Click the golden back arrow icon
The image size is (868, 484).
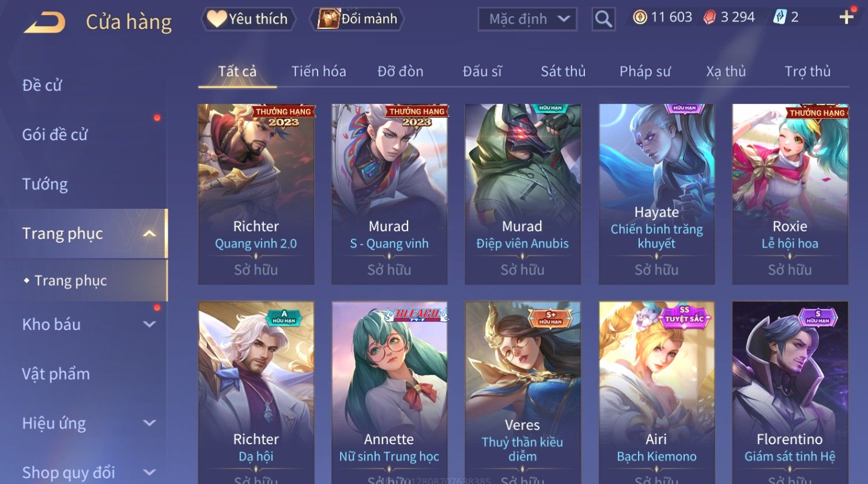point(44,22)
